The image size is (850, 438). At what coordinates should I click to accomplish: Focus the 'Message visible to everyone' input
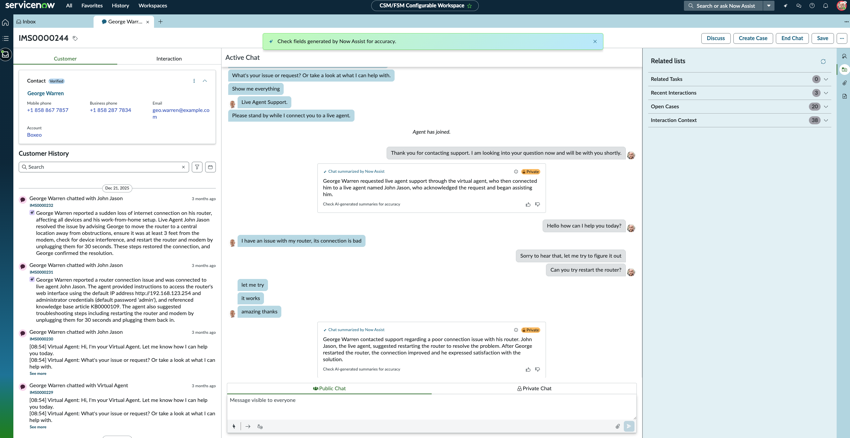(432, 407)
